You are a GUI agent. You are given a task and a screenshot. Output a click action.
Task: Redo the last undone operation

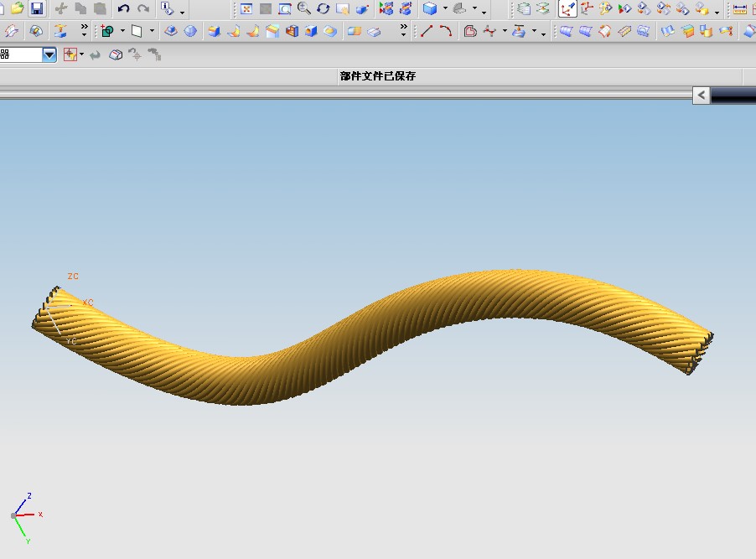(x=143, y=8)
